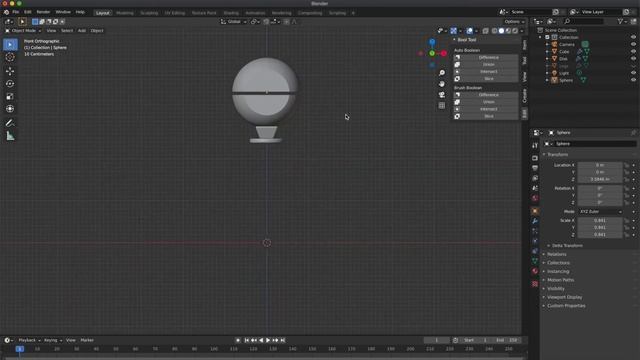Click Auto Boolean Union button
This screenshot has width=640, height=360.
[485, 64]
